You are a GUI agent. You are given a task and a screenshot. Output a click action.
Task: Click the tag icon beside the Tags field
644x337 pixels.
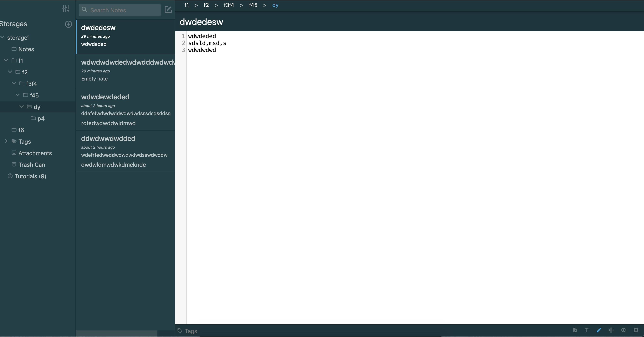point(180,331)
